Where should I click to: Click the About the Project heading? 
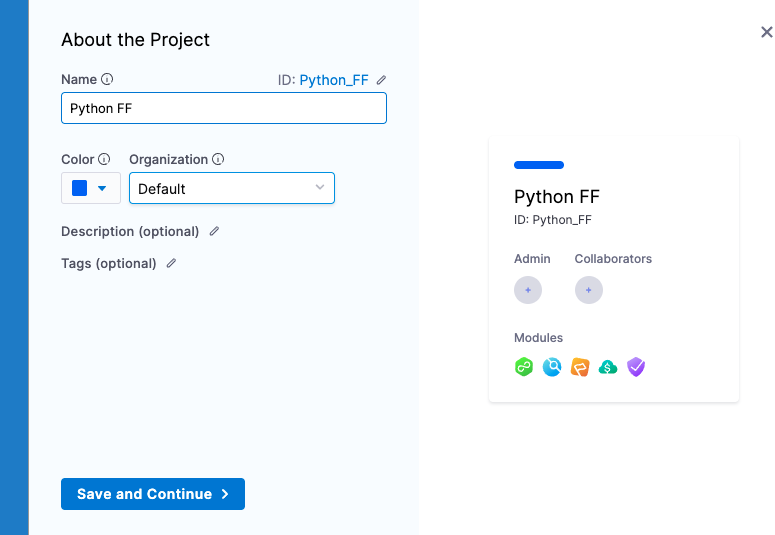(135, 40)
